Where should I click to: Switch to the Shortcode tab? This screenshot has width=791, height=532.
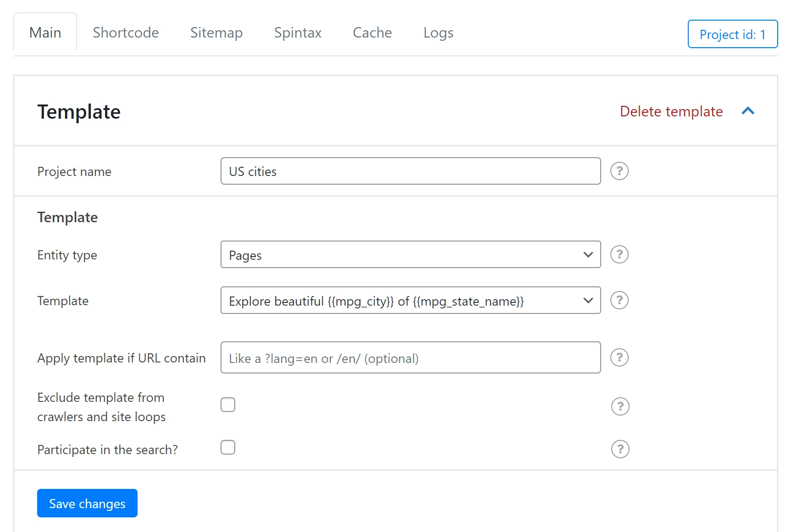point(126,33)
